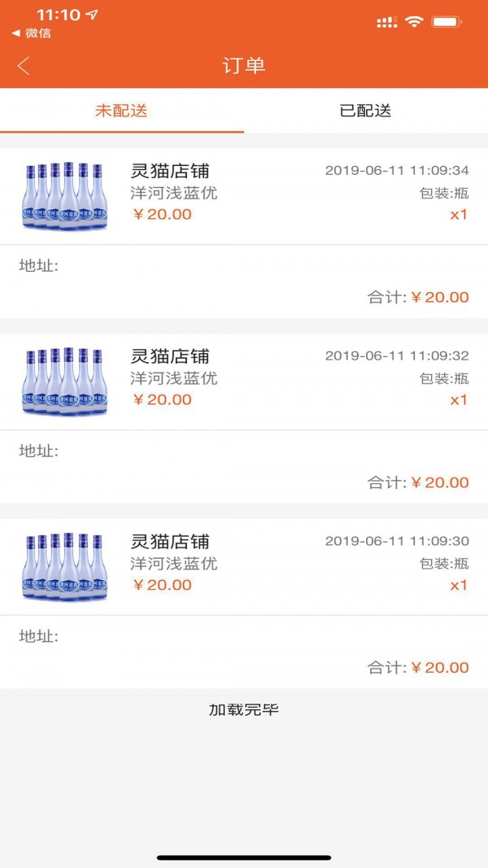
Task: Tap the home indicator bar at the bottom
Action: [244, 857]
